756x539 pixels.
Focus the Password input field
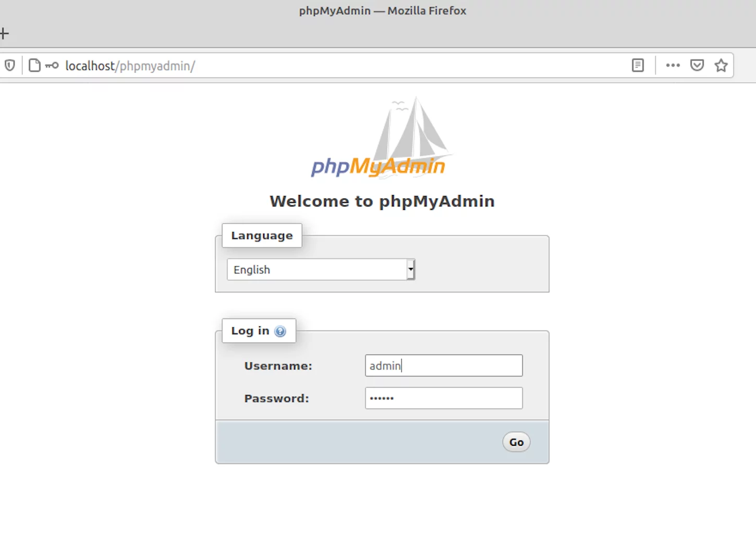pos(444,398)
